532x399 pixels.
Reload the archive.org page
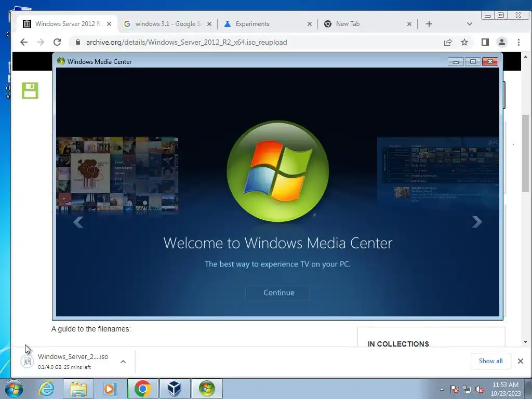(57, 42)
